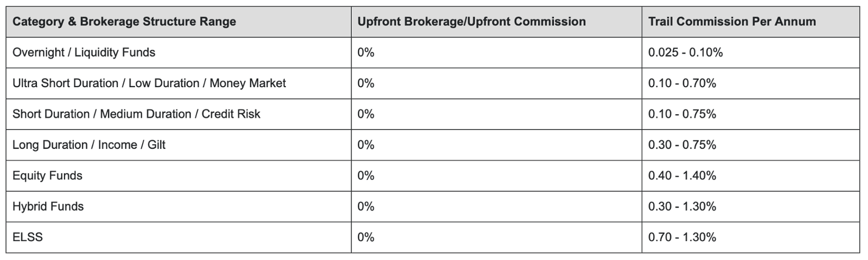Select the Upfront Brokerage/Upfront Commission header
Image resolution: width=868 pixels, height=260 pixels.
point(471,22)
